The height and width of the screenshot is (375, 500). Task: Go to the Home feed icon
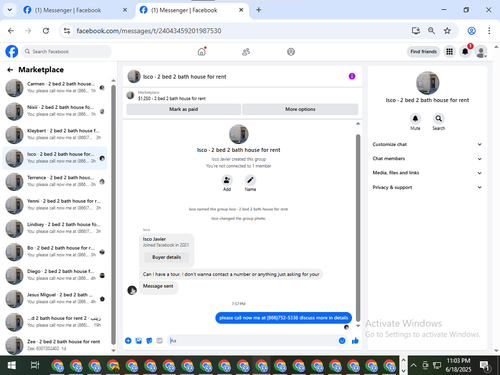click(202, 52)
